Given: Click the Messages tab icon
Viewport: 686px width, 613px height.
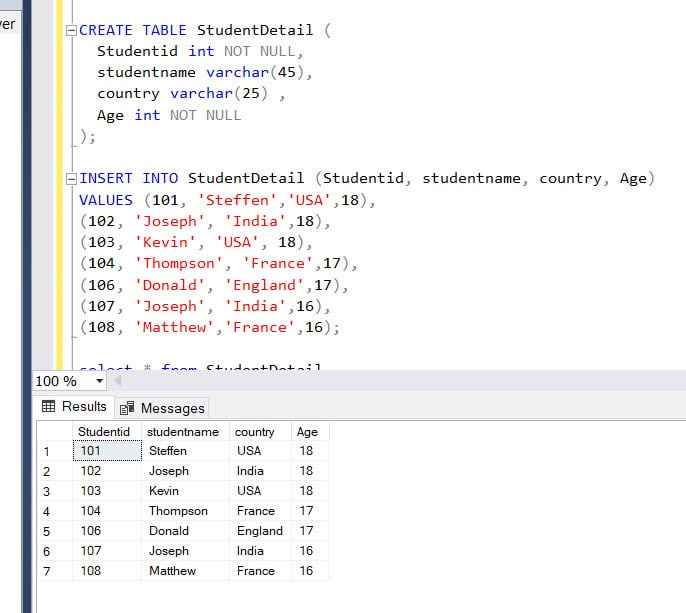Looking at the screenshot, I should point(127,408).
